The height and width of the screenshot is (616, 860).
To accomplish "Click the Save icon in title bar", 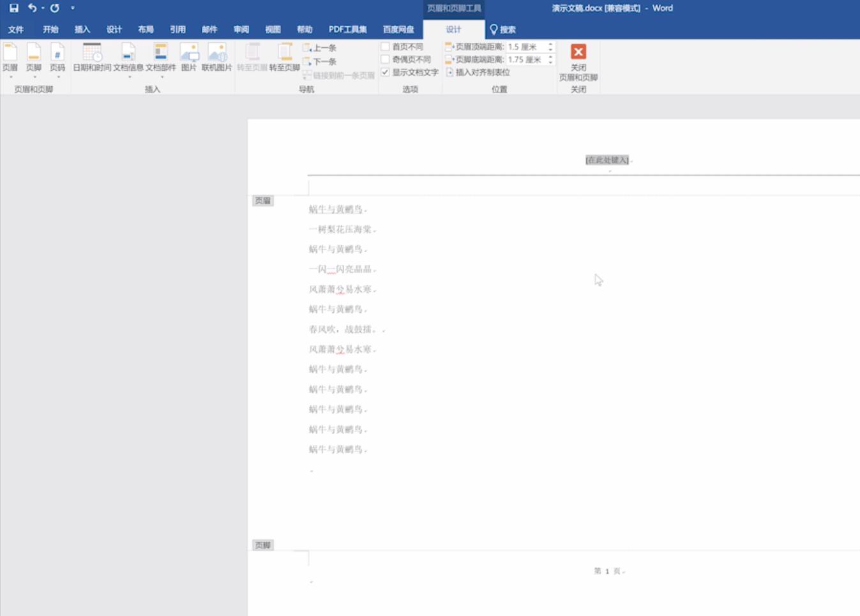I will [13, 8].
